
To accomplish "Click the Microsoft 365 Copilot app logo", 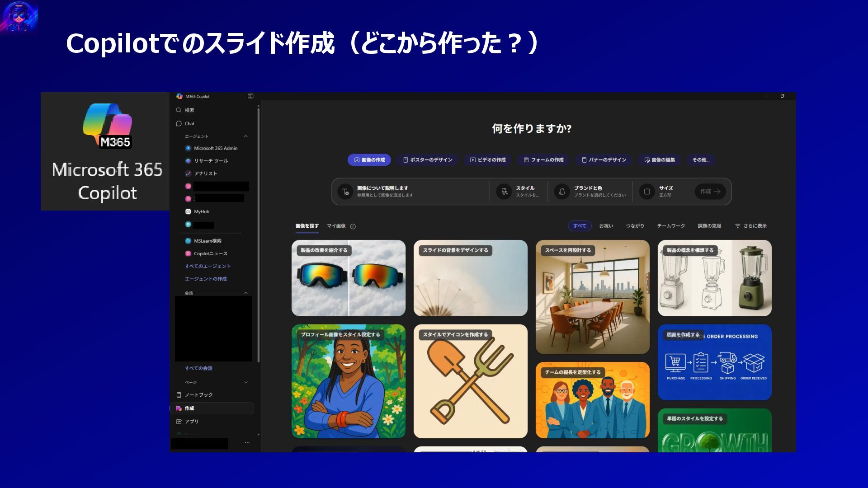I will pyautogui.click(x=108, y=126).
